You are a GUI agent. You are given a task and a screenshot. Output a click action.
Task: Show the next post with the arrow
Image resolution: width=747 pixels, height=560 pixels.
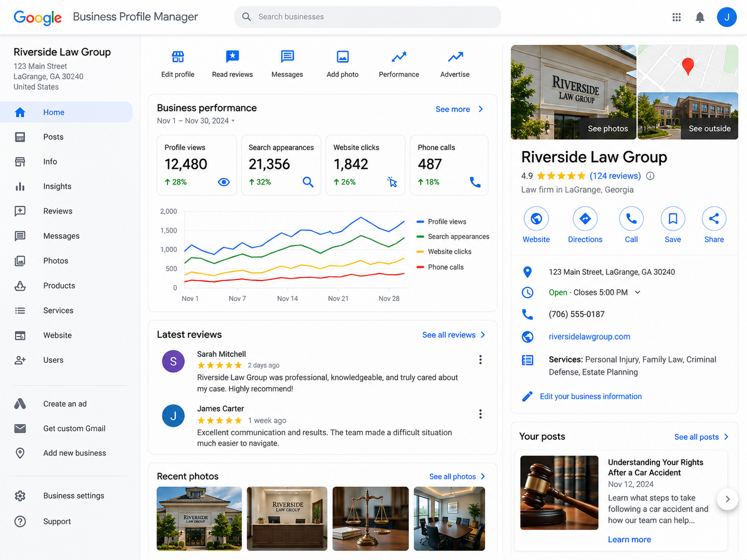(x=727, y=499)
